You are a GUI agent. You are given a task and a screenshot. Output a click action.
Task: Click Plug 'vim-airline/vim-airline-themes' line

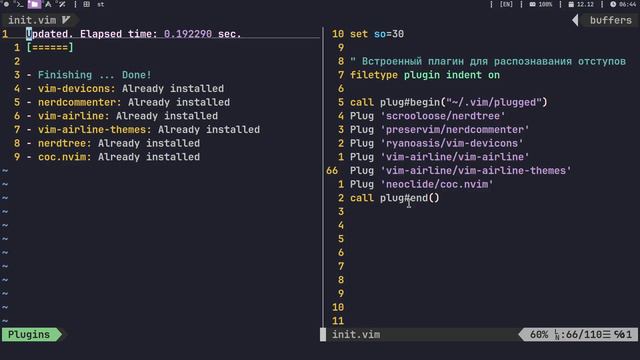click(460, 171)
